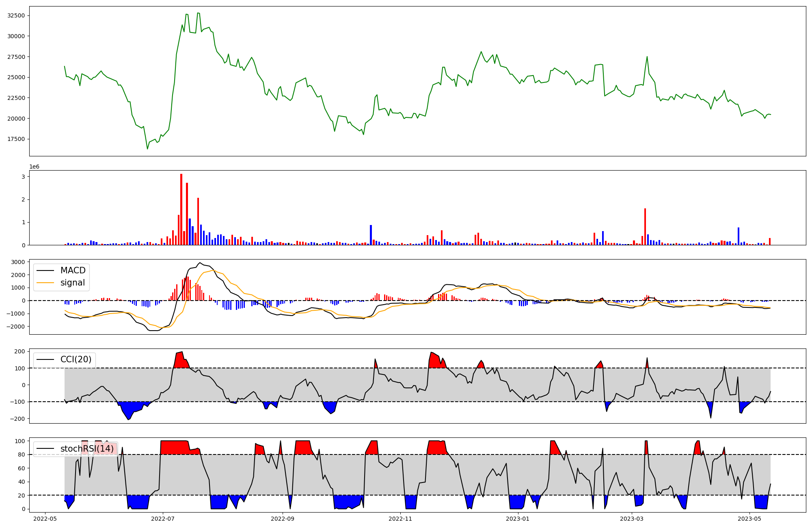Viewport: 812px width, 528px height.
Task: Click the 2023-05 date axis label
Action: 749,519
